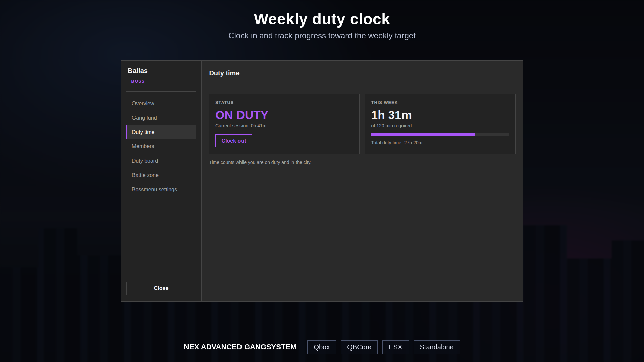Select the ESX framework tag
The width and height of the screenshot is (644, 362).
tap(395, 347)
